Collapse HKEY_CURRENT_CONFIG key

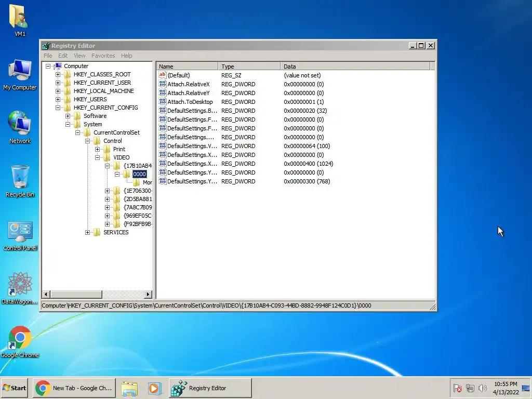point(58,108)
